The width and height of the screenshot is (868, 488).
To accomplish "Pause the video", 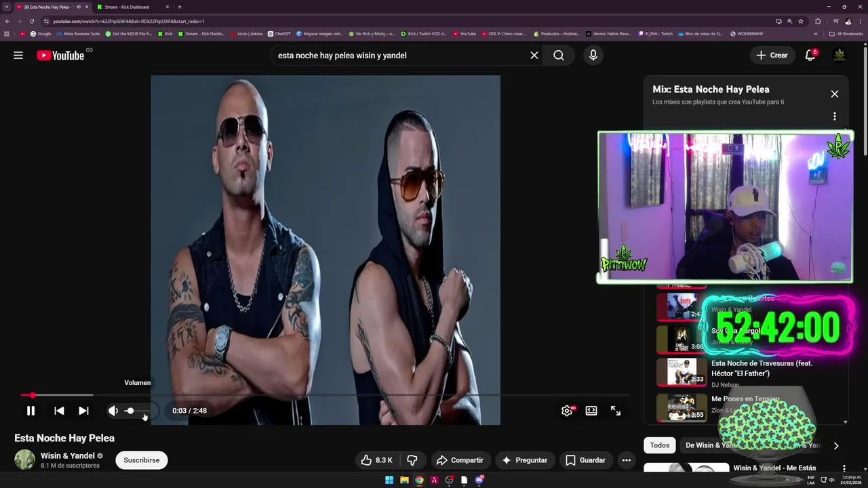I will 31,411.
